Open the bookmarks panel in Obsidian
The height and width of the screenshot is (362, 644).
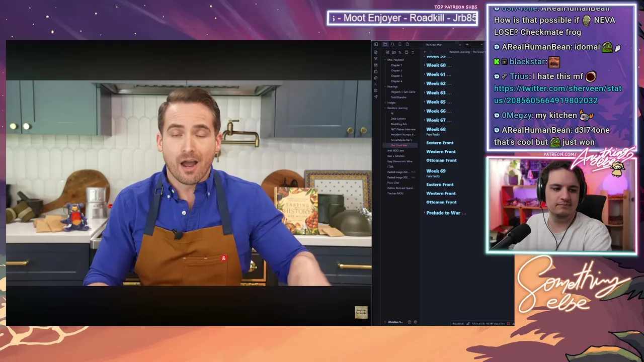400,44
